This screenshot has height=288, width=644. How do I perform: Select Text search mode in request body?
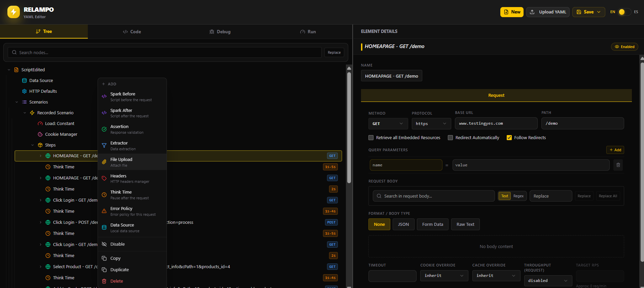[505, 196]
